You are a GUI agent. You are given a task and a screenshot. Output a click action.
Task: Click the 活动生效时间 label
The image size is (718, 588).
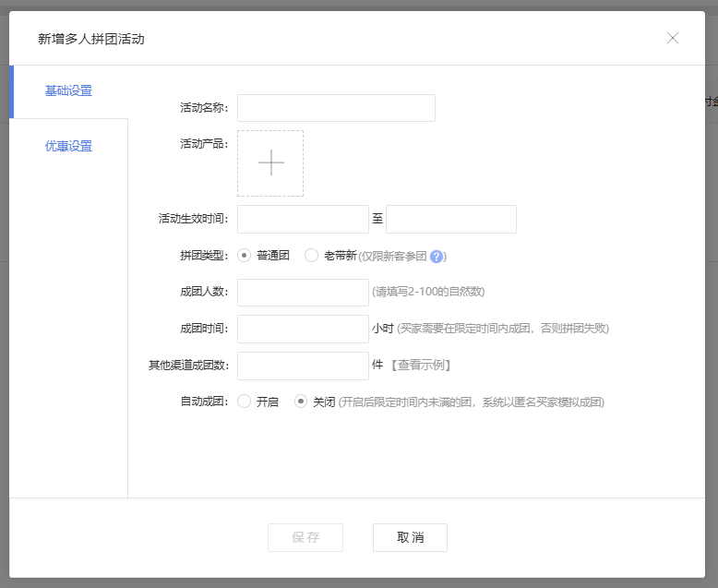pos(193,219)
